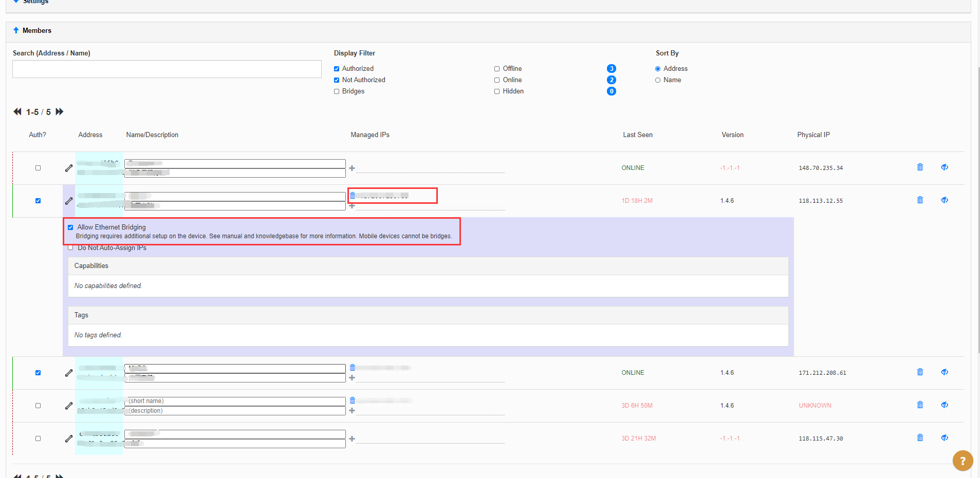Screen dimensions: 980x478
Task: Sort members by Name
Action: coord(658,80)
